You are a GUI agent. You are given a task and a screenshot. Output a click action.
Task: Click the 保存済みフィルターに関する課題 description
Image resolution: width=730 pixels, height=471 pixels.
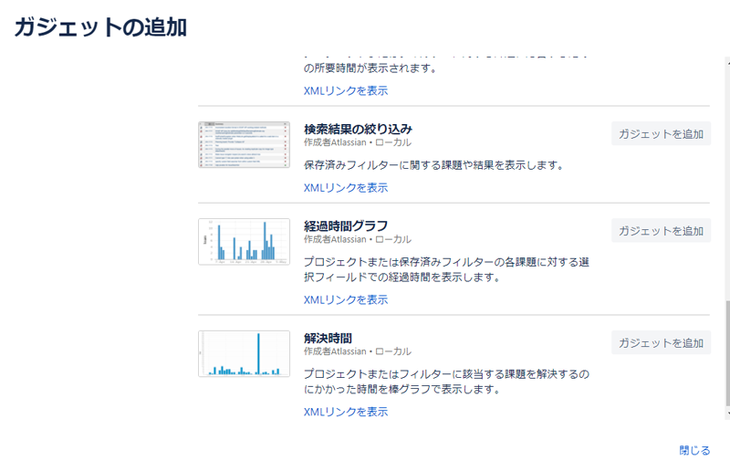(x=434, y=165)
